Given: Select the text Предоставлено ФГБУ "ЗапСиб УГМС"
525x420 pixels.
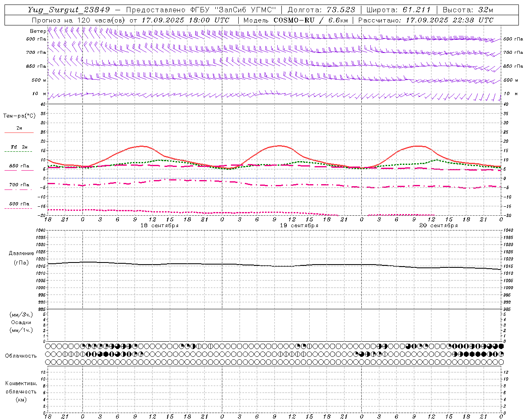Looking at the screenshot, I should tap(201, 10).
